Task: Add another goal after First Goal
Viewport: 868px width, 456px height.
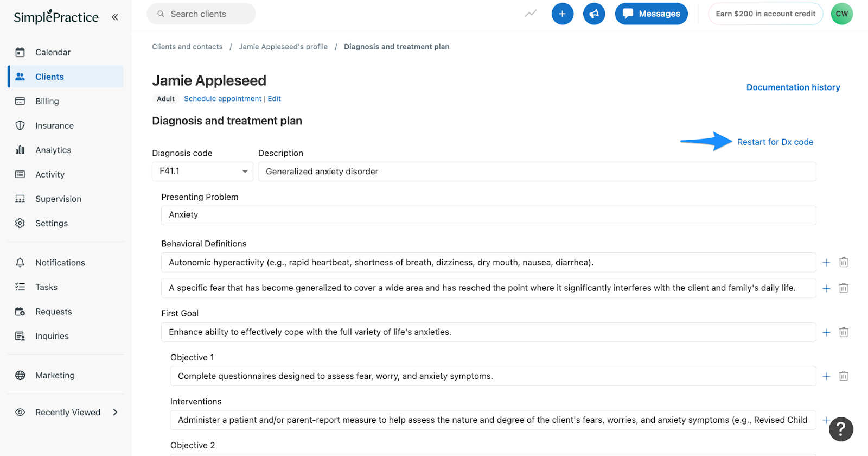Action: pyautogui.click(x=826, y=332)
